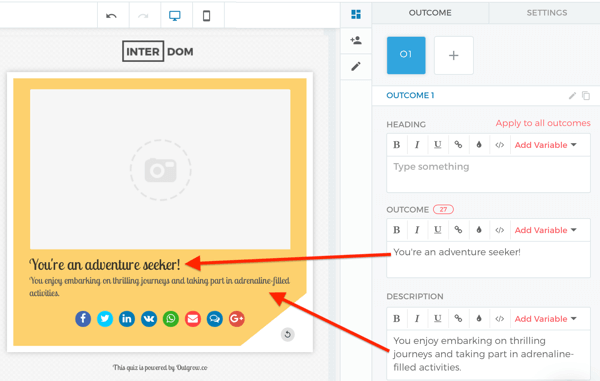Open Add Variable dropdown in Description

(x=545, y=319)
